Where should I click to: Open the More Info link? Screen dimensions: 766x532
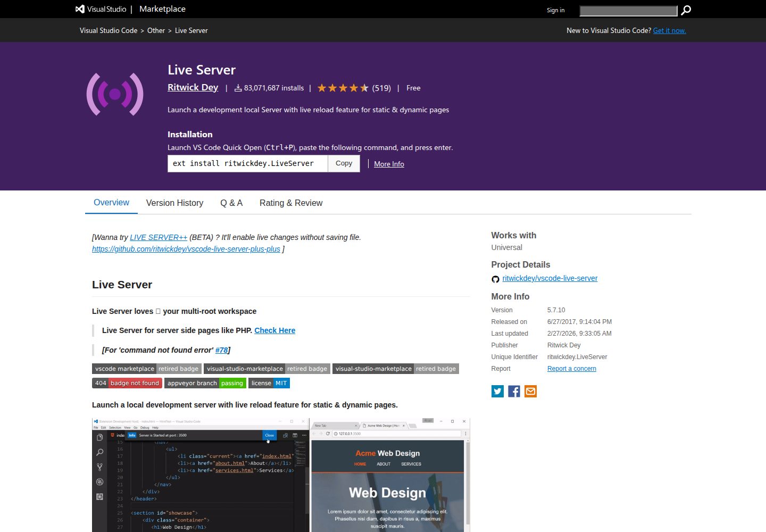coord(389,164)
